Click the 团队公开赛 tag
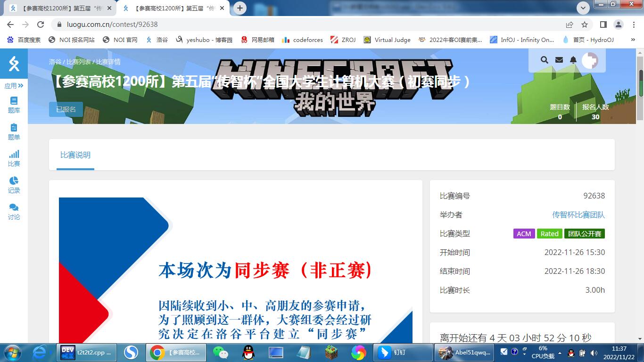Screen dimensions: 644x362 (585, 234)
